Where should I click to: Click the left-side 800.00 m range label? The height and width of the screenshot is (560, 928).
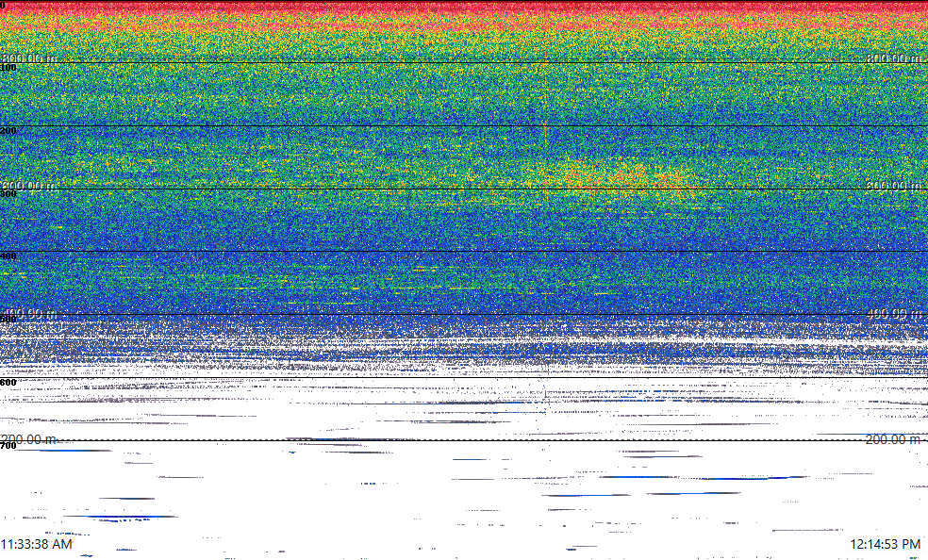pyautogui.click(x=28, y=58)
